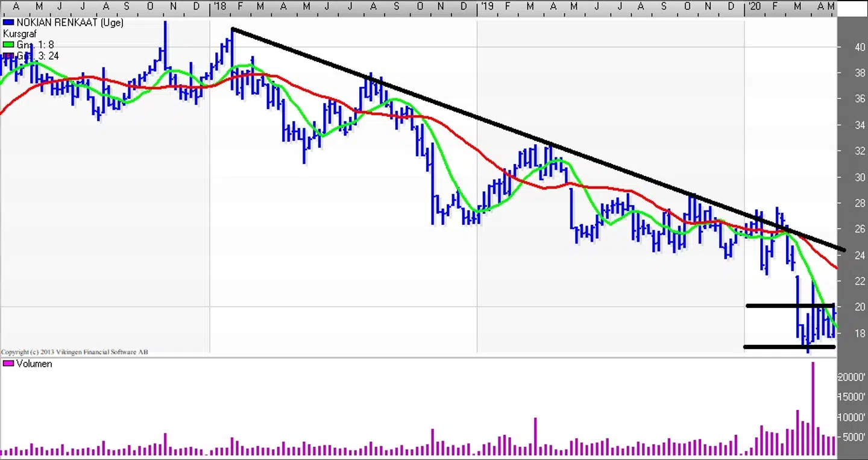Click the Vikingen Financial Software copyright text

coord(74,351)
